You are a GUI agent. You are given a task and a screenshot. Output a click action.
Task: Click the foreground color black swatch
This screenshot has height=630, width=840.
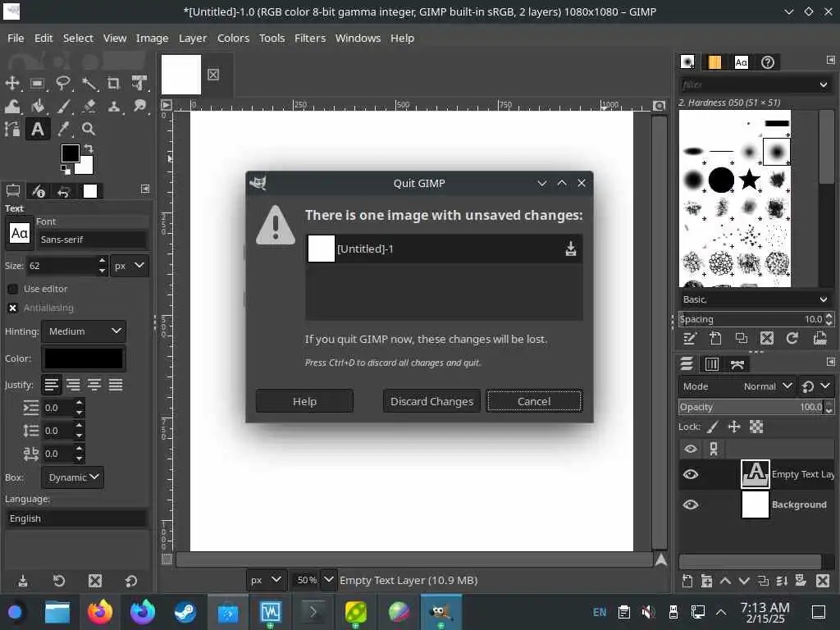click(x=71, y=153)
